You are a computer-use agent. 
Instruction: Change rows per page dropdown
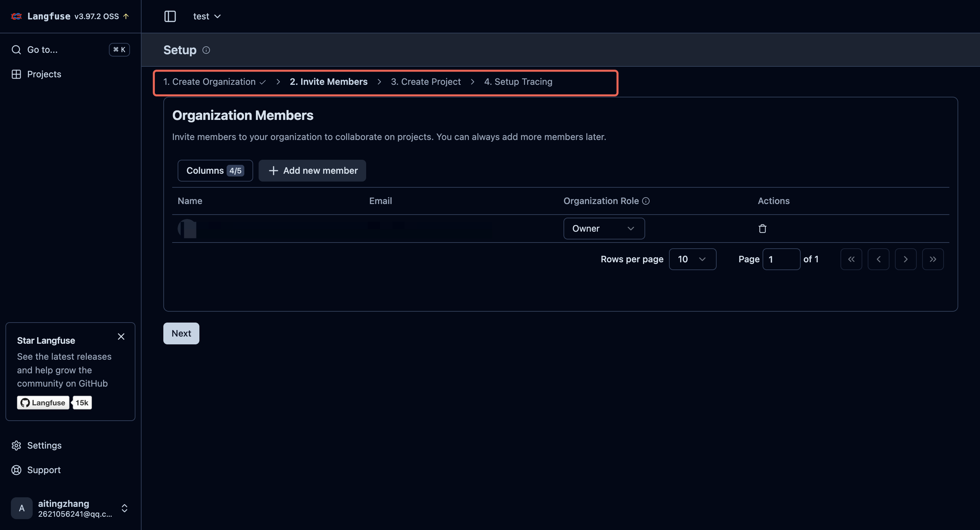click(692, 259)
